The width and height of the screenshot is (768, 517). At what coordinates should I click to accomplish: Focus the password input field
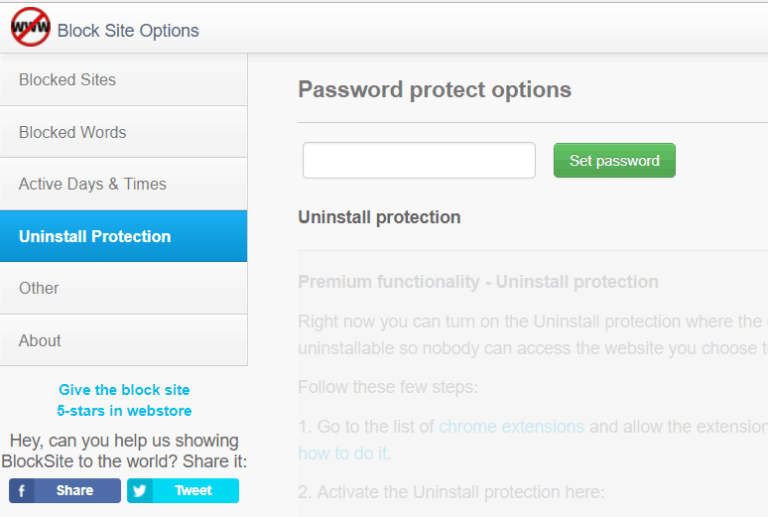pos(419,161)
